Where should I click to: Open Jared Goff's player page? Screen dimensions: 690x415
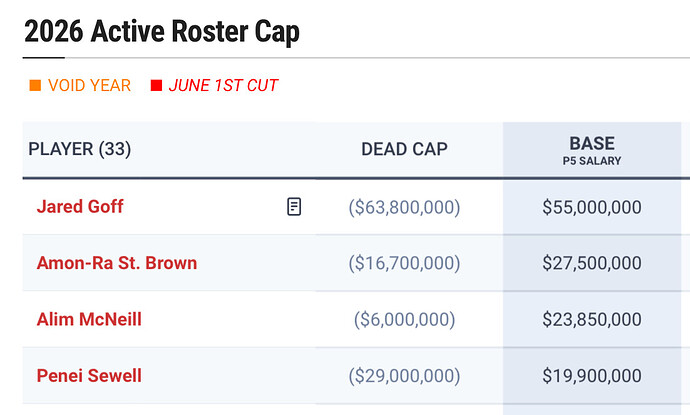pyautogui.click(x=80, y=207)
